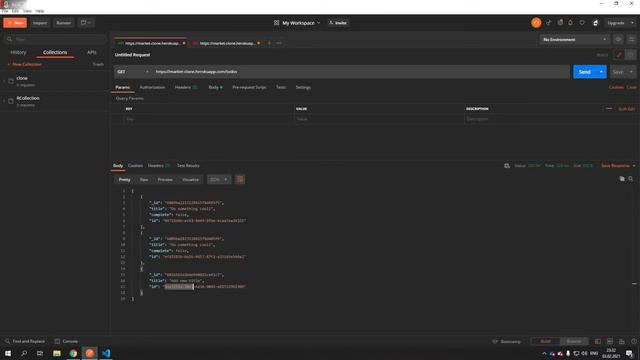This screenshot has height=360, width=640.
Task: Open the request Body tab
Action: point(215,87)
